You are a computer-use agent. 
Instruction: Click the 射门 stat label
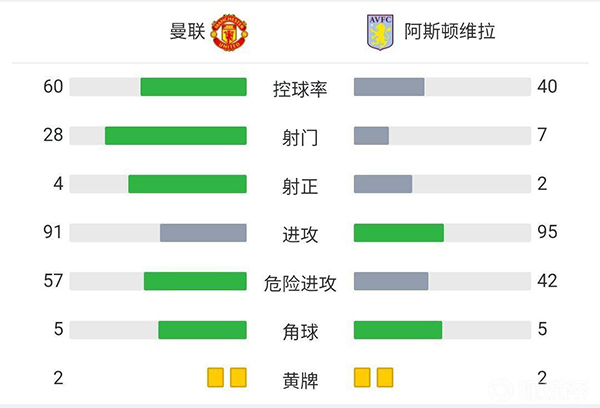click(300, 137)
